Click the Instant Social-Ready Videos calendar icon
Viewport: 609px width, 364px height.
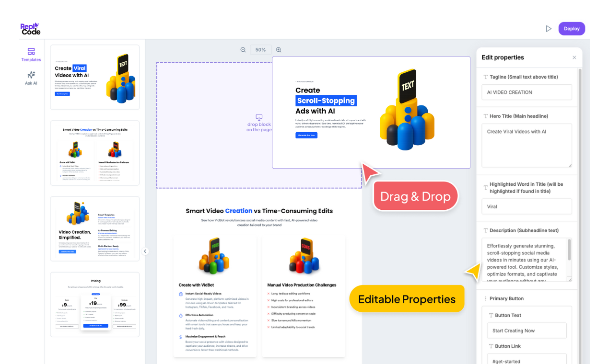(181, 294)
